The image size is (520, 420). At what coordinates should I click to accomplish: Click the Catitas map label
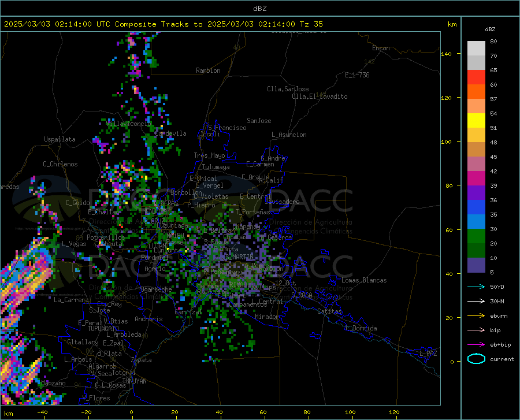click(x=329, y=311)
